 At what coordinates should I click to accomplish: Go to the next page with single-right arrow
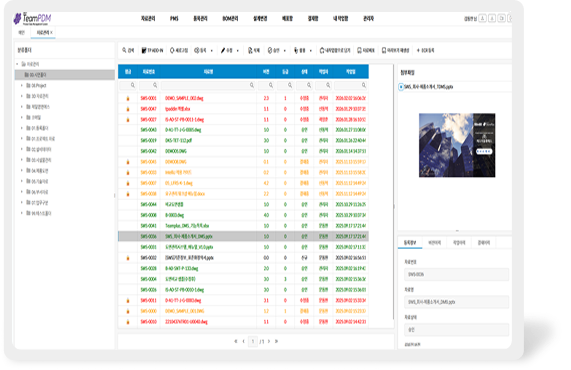[269, 341]
